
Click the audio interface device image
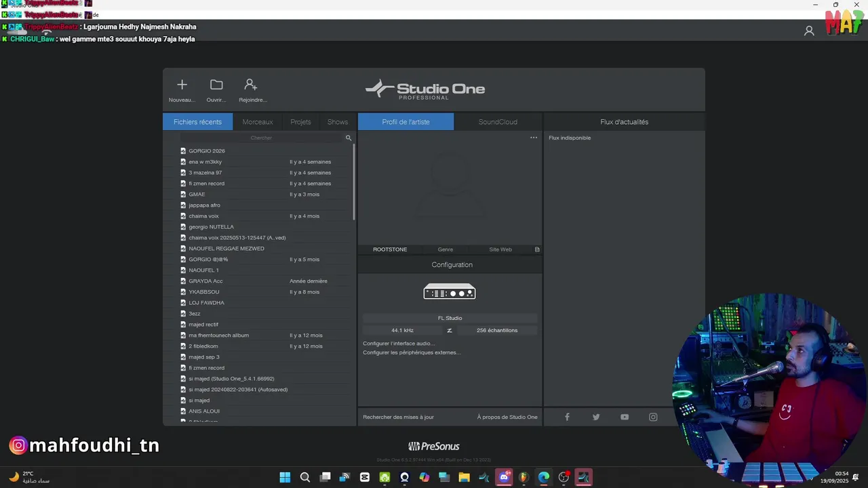[450, 292]
